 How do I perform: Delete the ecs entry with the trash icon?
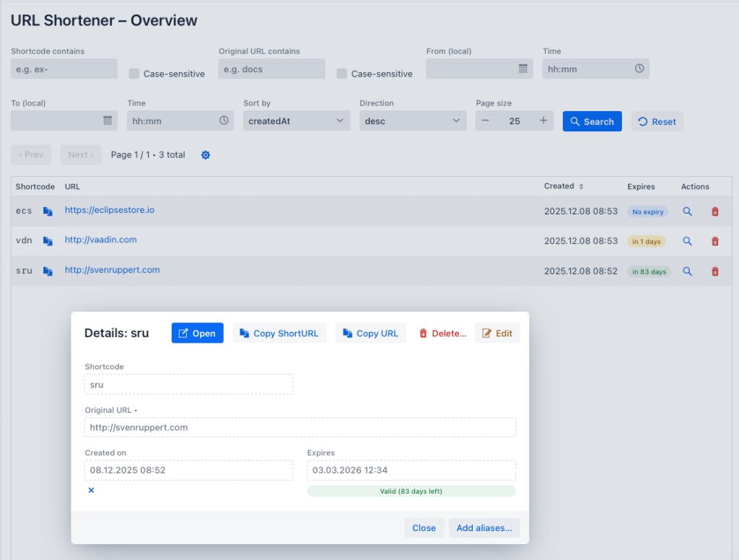[714, 211]
